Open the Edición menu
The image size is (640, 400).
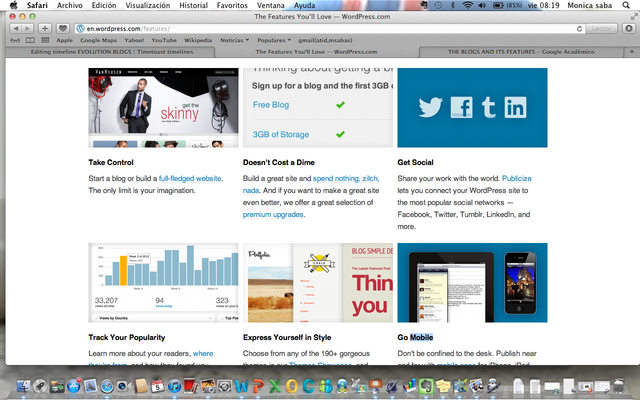[x=104, y=5]
